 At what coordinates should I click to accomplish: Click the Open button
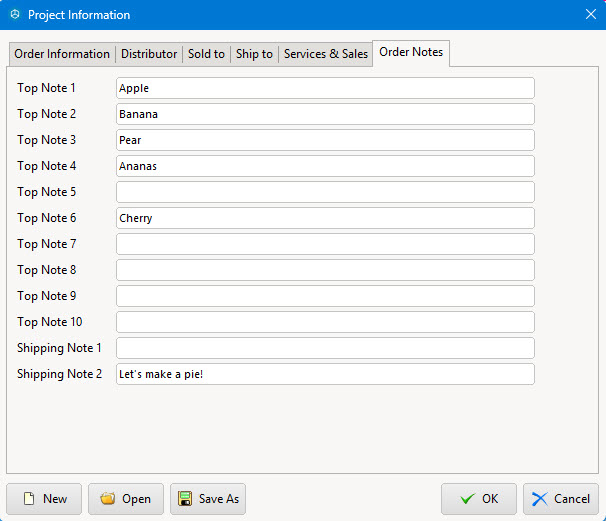pyautogui.click(x=126, y=499)
